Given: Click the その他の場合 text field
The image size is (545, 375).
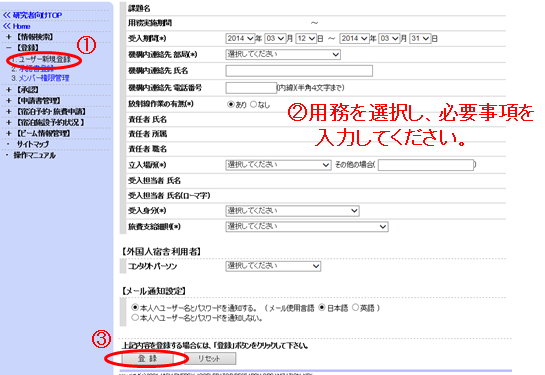Looking at the screenshot, I should 426,165.
